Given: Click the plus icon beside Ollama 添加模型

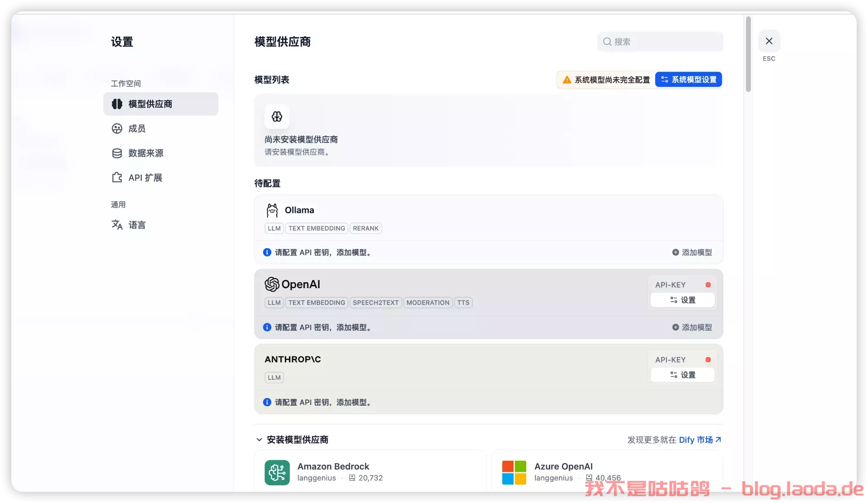Looking at the screenshot, I should coord(675,252).
